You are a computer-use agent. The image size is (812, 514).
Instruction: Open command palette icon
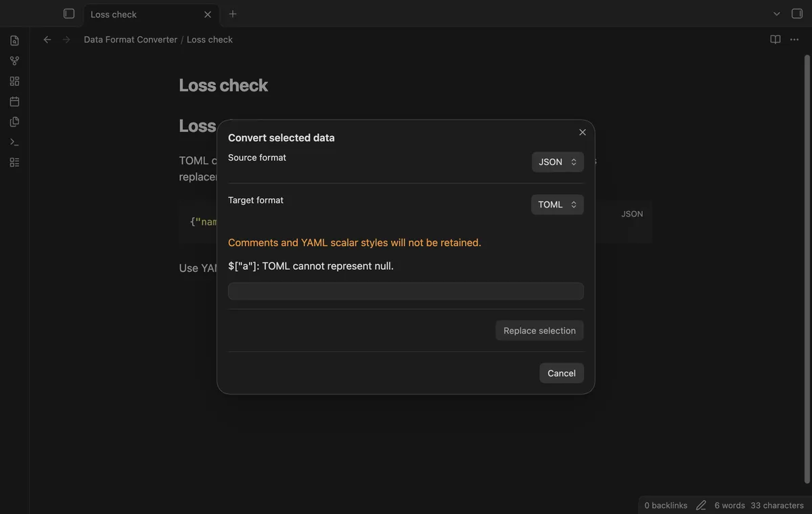click(x=14, y=142)
